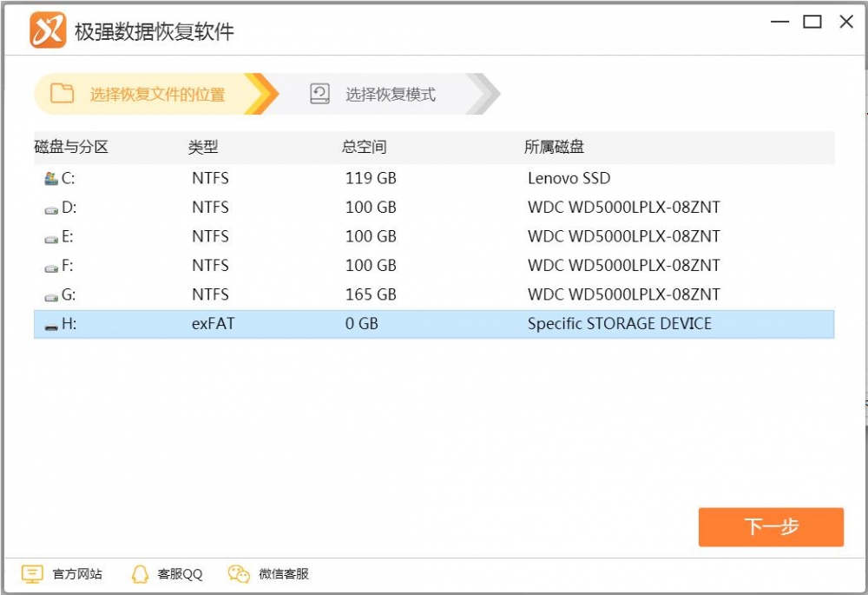Click the 极强数据恢复软件 logo icon
The image size is (868, 595).
(49, 28)
